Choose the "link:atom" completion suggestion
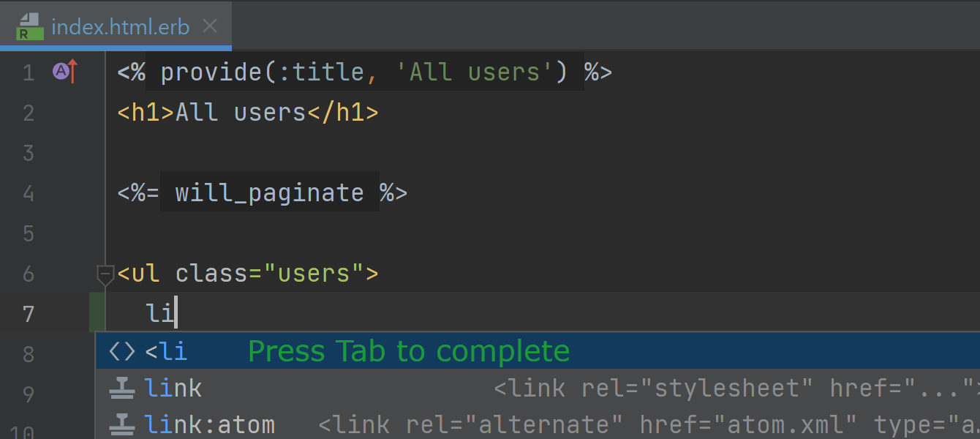 coord(209,425)
